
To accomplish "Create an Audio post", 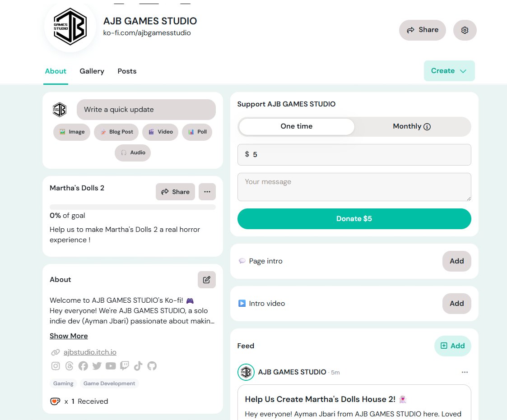I will [133, 152].
